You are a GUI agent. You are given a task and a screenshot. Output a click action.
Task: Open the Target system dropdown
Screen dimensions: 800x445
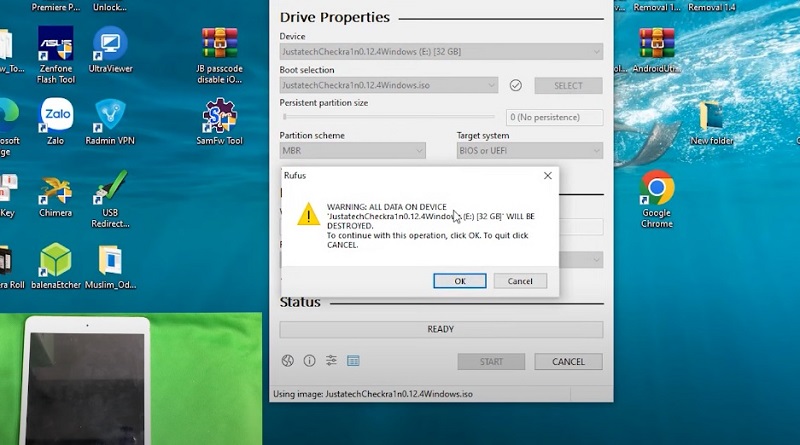pos(529,151)
